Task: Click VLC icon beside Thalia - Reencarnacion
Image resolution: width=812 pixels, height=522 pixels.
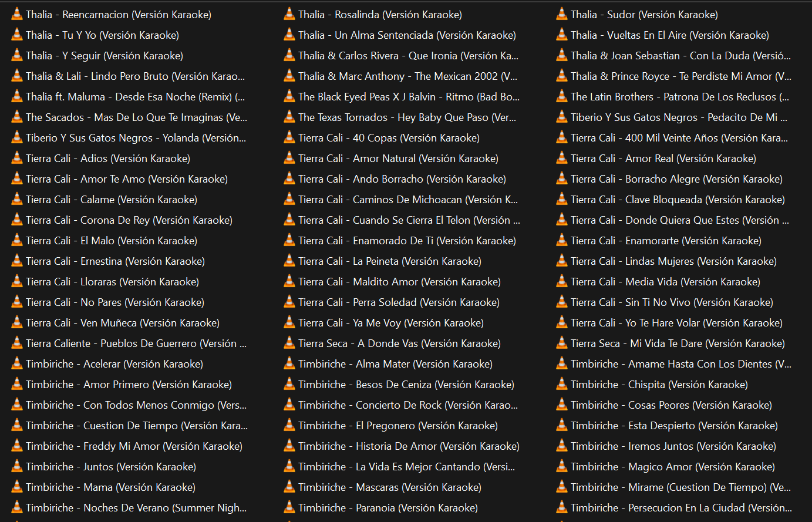Action: 17,15
